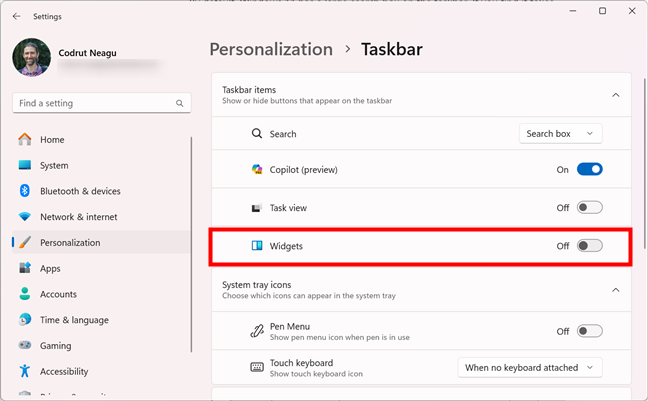
Task: Collapse the System tray icons section
Action: pos(616,290)
